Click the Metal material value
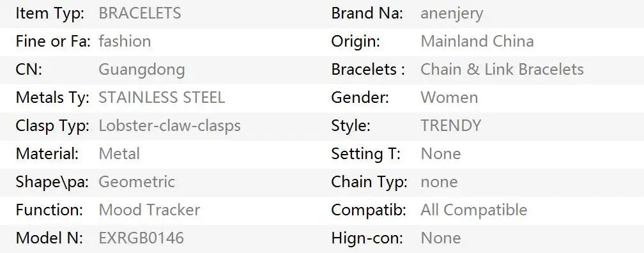The height and width of the screenshot is (253, 644). point(119,153)
